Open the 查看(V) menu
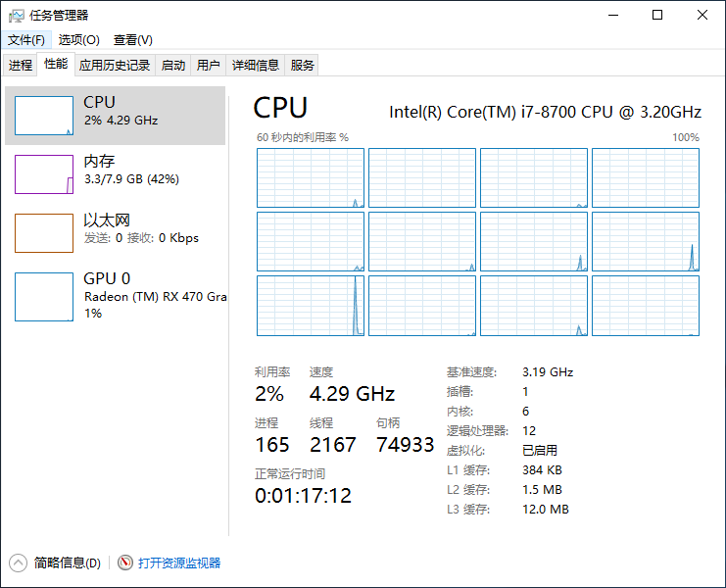The image size is (726, 588). [132, 40]
